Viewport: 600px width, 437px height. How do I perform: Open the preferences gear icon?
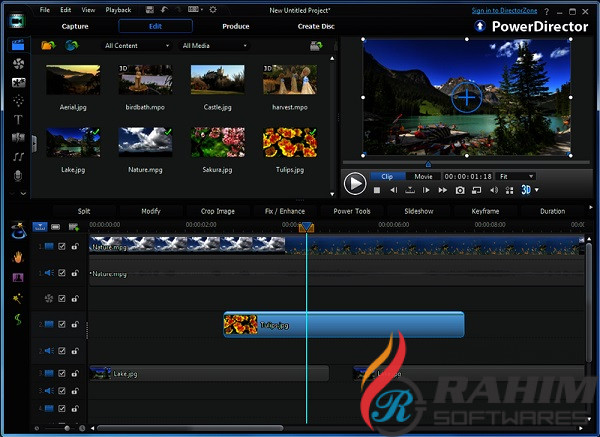(213, 10)
